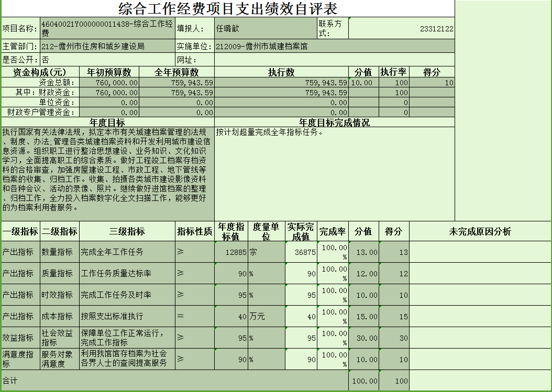552x392 pixels.
Task: Select the actual completed value 36875
Action: click(301, 252)
